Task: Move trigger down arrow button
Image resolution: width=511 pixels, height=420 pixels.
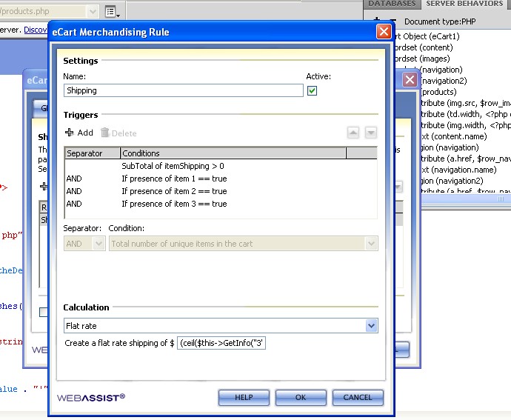Action: 371,133
